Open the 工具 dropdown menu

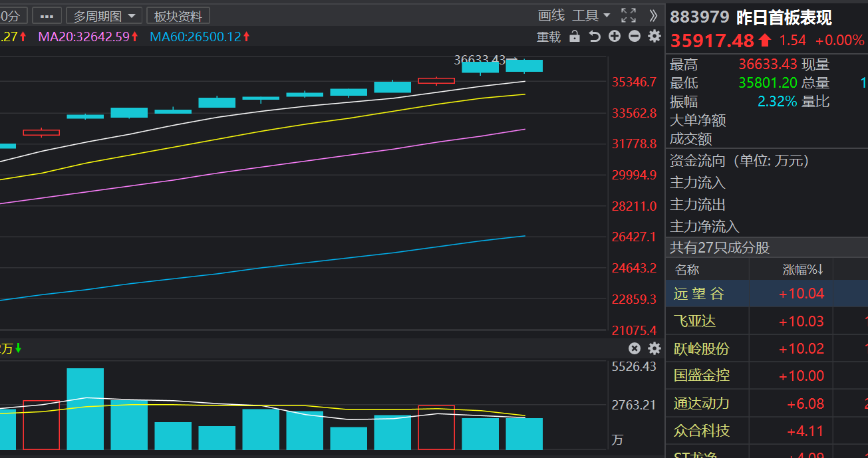coord(591,15)
